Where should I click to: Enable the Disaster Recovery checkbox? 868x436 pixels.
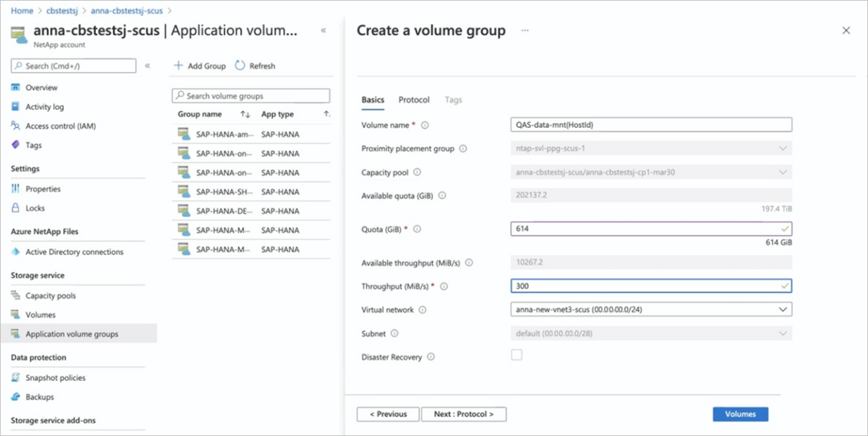point(516,355)
